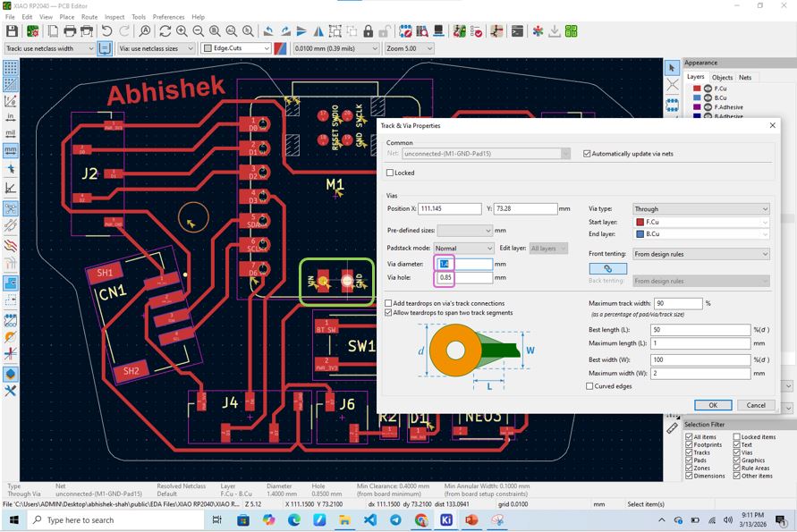
Task: Open Board Setup from the toolbar
Action: [x=32, y=31]
